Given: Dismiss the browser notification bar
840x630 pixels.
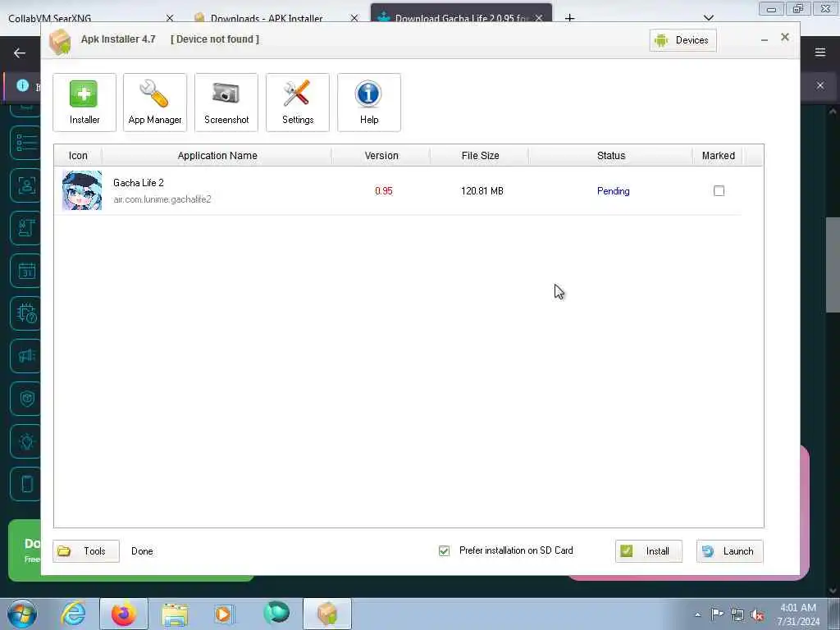Looking at the screenshot, I should tap(820, 85).
